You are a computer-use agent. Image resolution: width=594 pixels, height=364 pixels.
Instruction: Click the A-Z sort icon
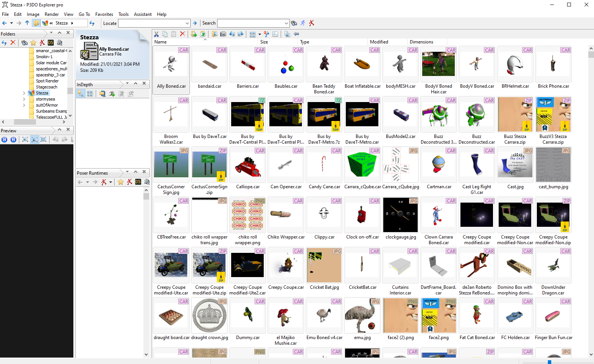point(267,34)
